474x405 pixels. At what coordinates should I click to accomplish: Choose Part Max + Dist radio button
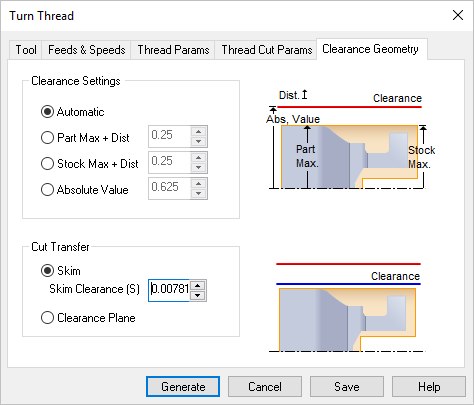(85, 138)
